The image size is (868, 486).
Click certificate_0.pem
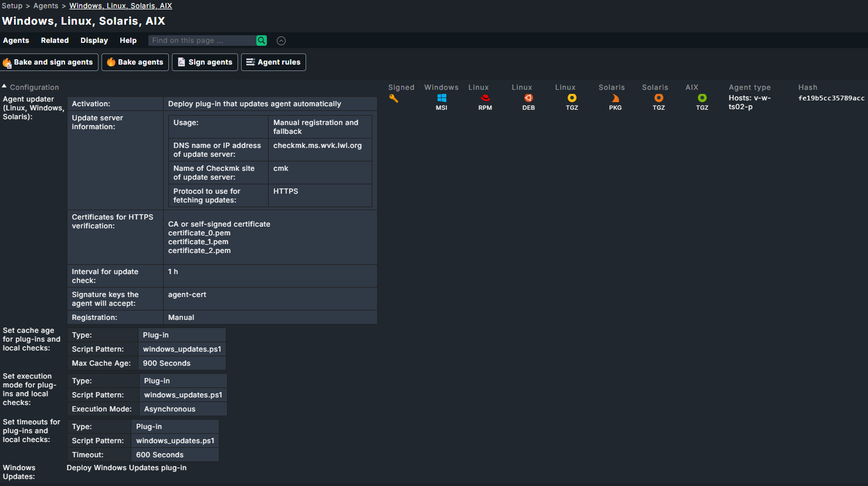pos(199,233)
